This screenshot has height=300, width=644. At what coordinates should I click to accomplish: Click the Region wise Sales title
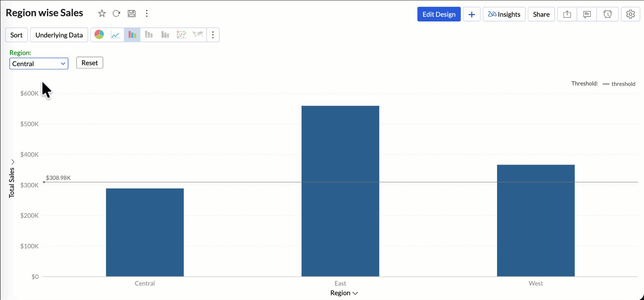click(45, 13)
